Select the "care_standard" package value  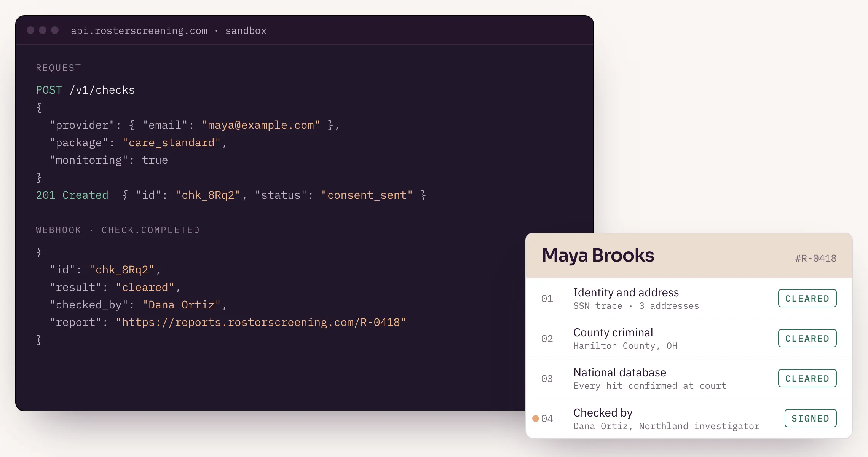pos(172,142)
